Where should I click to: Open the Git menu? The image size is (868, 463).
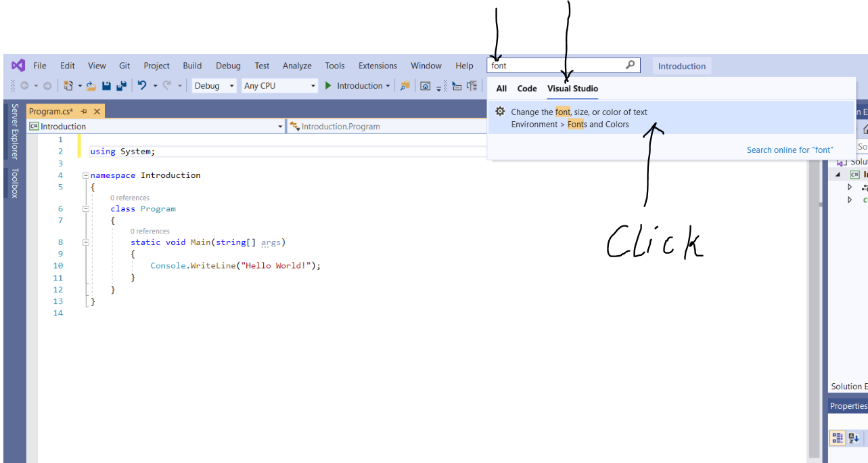(124, 66)
